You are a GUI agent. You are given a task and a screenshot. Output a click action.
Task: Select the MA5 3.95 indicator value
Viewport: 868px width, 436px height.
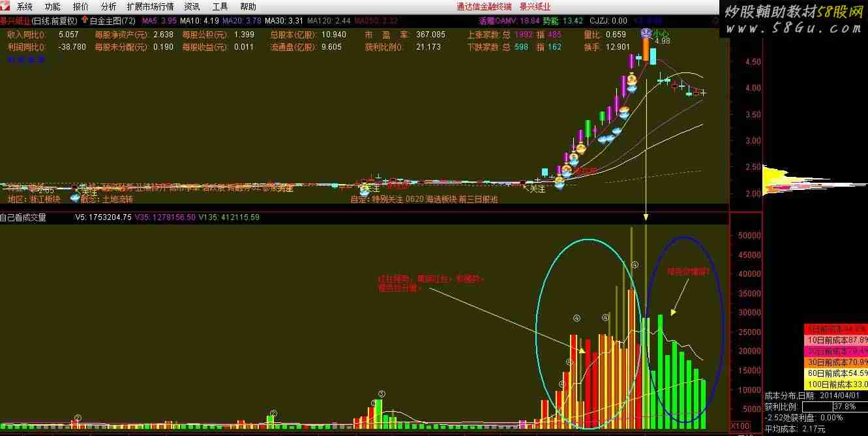coord(159,21)
